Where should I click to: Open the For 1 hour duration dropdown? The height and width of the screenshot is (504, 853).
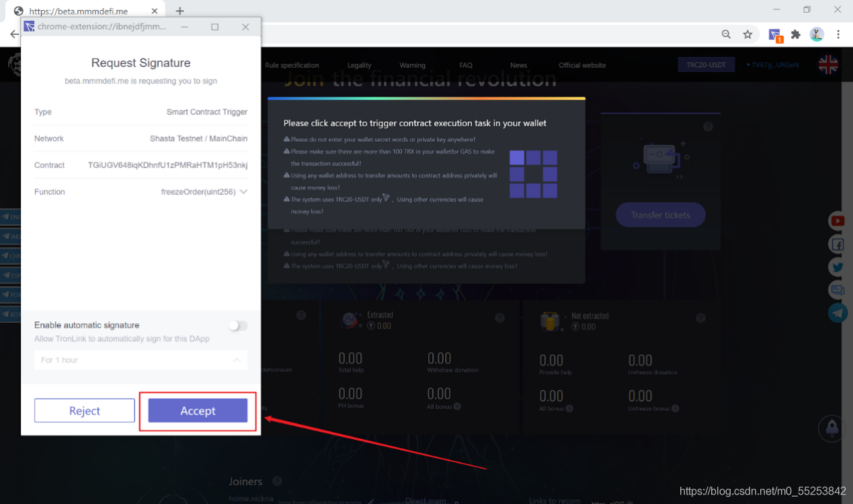(140, 360)
